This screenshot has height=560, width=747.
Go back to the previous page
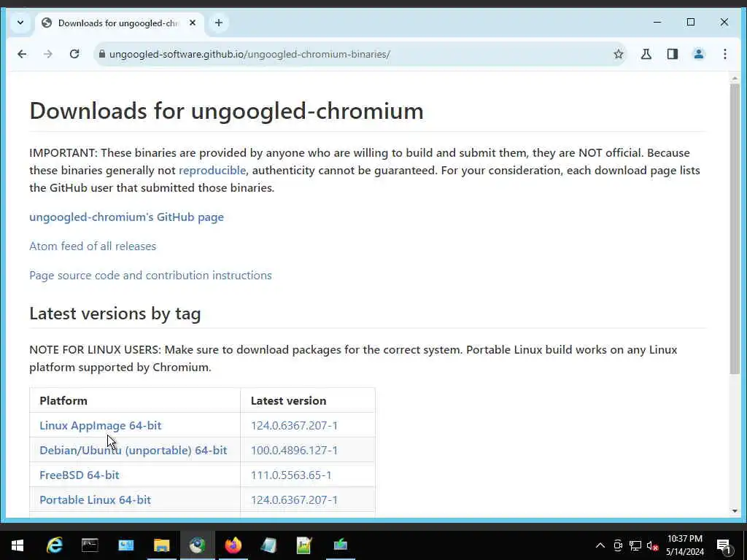coord(22,54)
